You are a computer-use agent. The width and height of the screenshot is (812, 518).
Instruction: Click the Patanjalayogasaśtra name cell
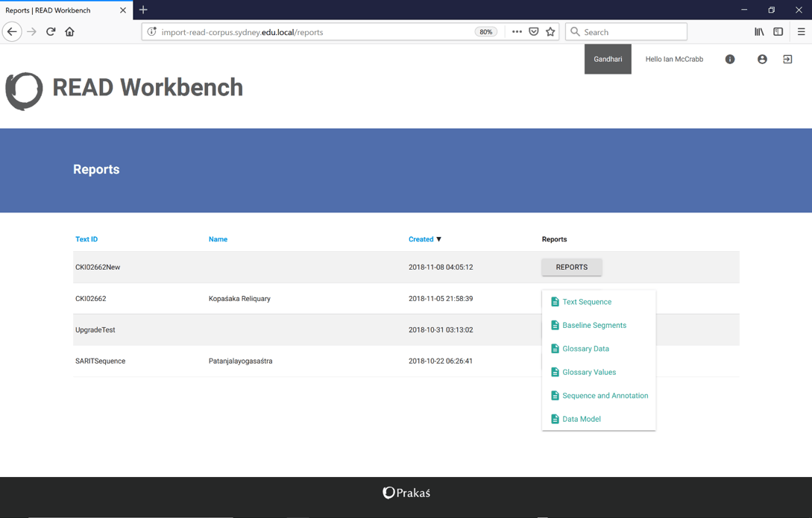pos(240,361)
